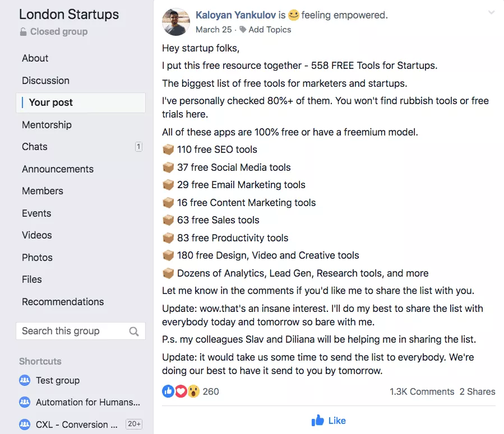The height and width of the screenshot is (434, 504).
Task: Click the Like button below the post
Action: 329,421
